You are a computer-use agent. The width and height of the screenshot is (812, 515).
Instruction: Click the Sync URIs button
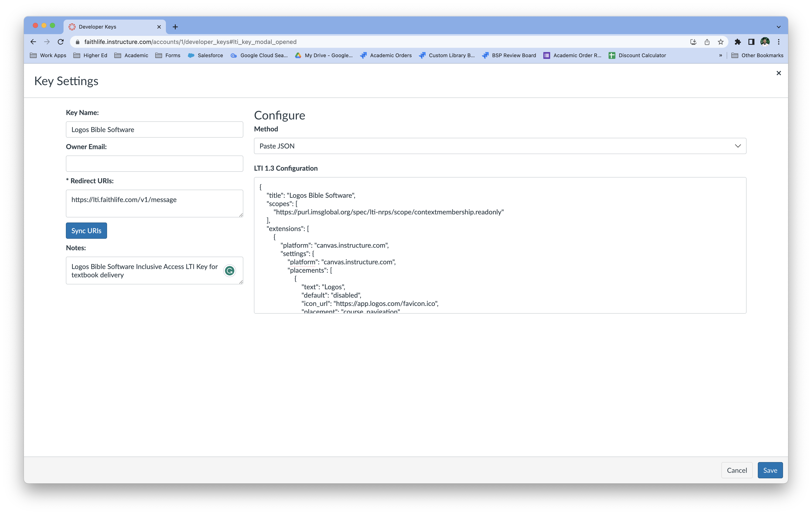point(86,230)
